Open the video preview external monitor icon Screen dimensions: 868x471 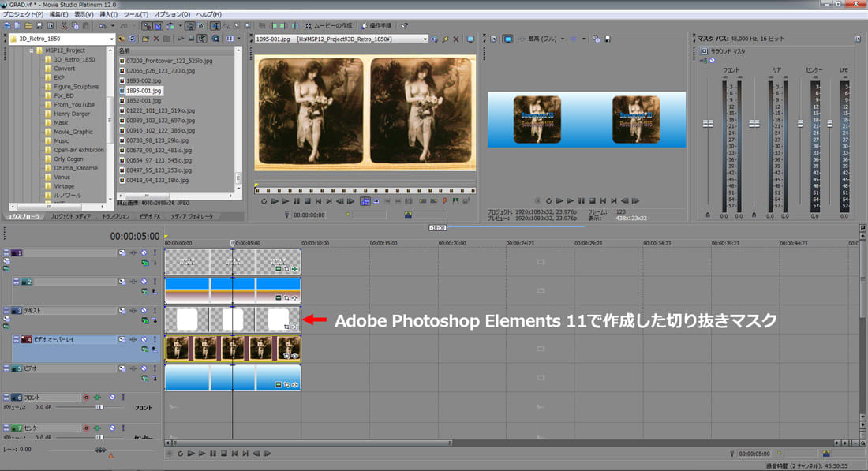tap(507, 39)
